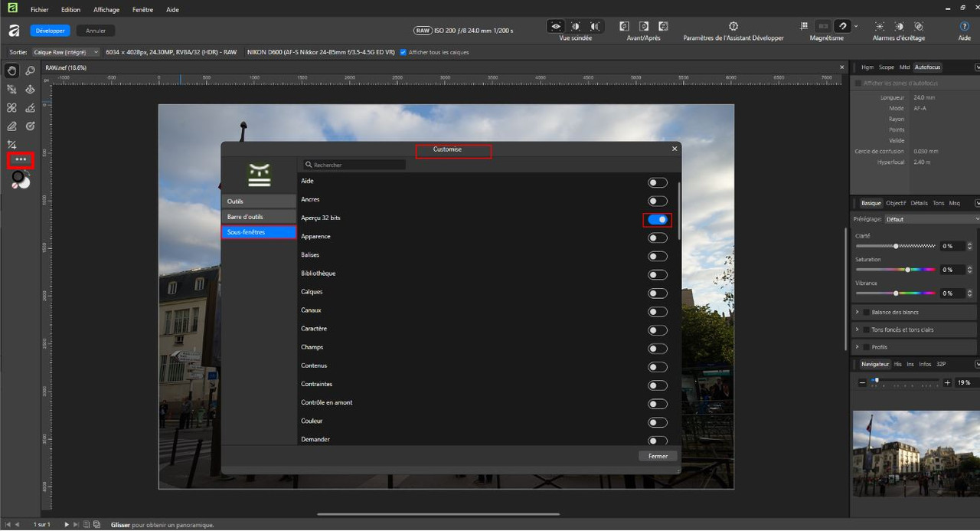Expand the Balance des blancs section
The image size is (980, 531).
click(x=857, y=312)
